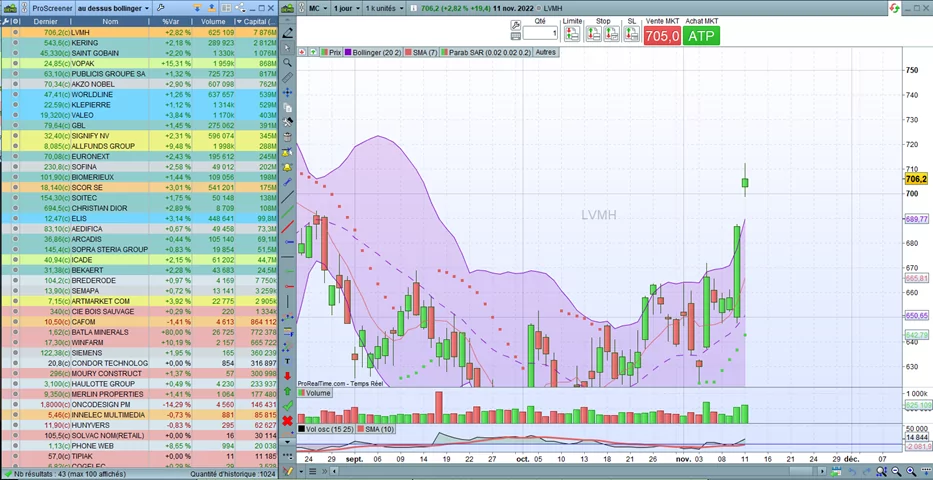Screen dimensions: 933x480
Task: Click the blue undo arrow at chart bottom right
Action: pyautogui.click(x=851, y=472)
